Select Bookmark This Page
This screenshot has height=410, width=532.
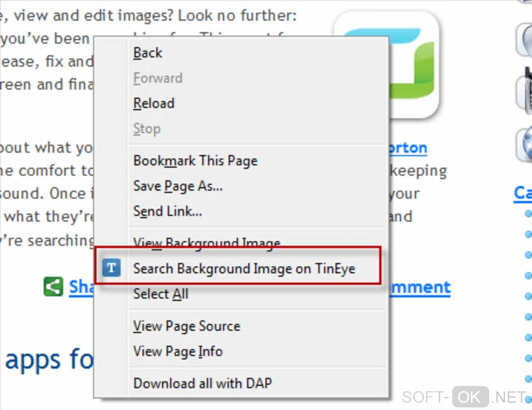click(x=195, y=161)
